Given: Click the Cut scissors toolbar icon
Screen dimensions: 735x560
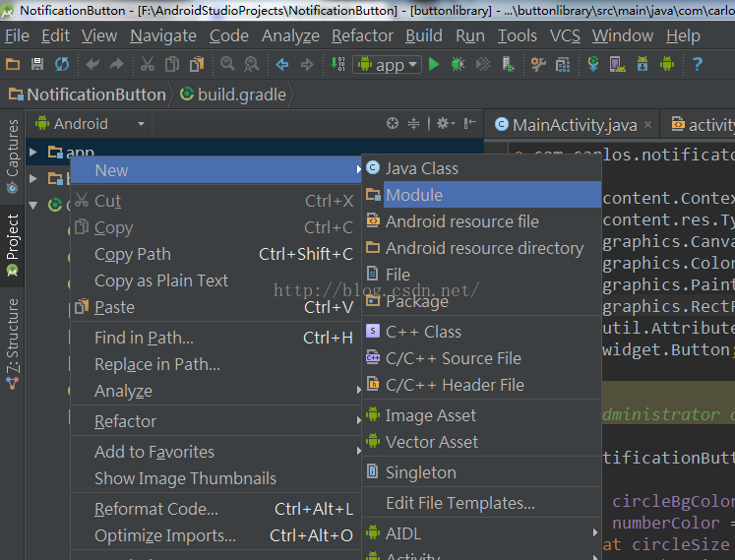Looking at the screenshot, I should click(x=148, y=64).
